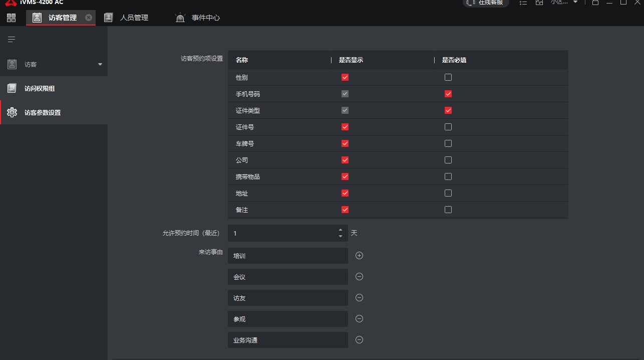
Task: Click the 访客参数设置 gear icon
Action: click(x=12, y=112)
